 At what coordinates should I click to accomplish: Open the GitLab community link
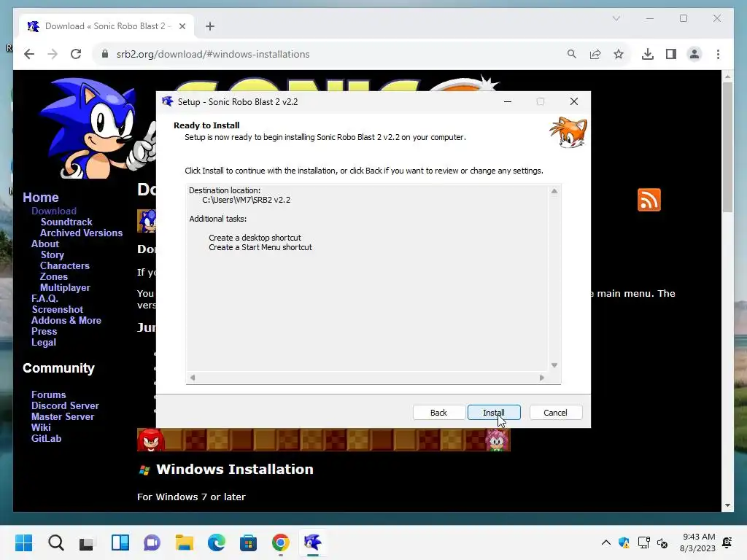46,438
